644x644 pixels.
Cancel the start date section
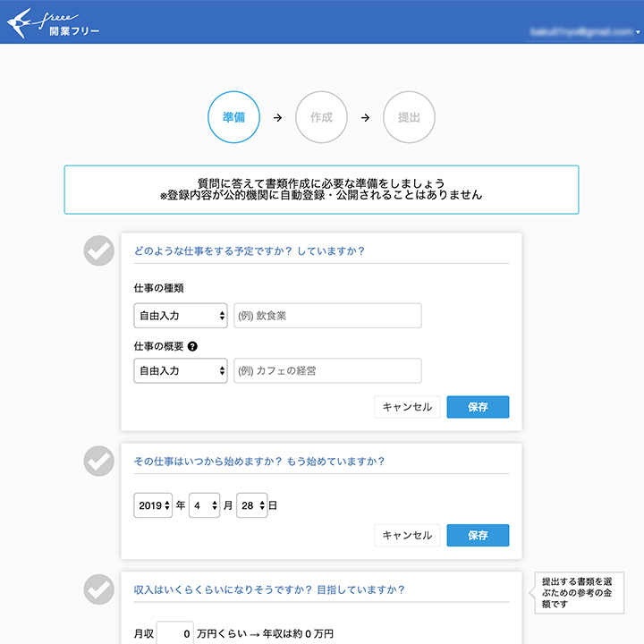tap(407, 535)
